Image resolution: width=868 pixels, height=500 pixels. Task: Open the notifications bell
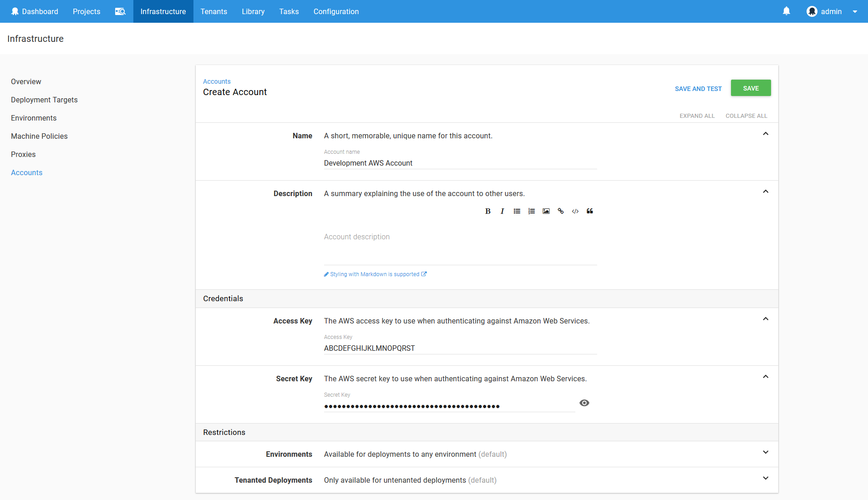[x=786, y=11]
